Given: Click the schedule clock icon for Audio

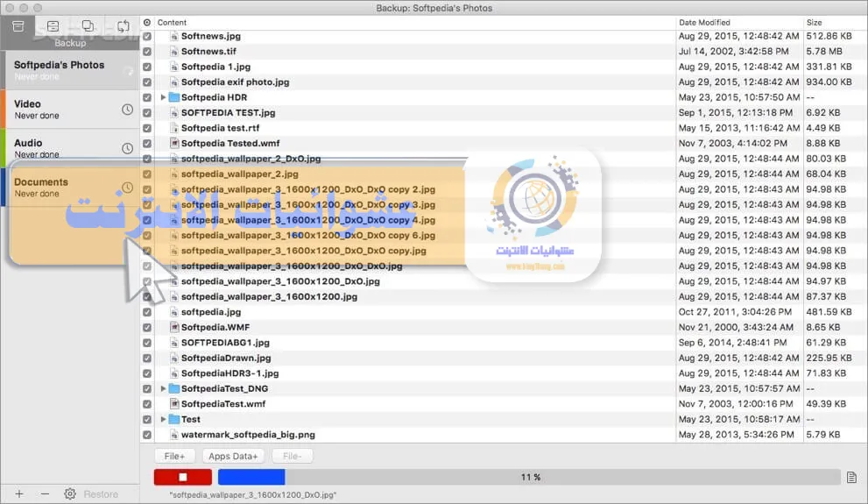Looking at the screenshot, I should [127, 148].
